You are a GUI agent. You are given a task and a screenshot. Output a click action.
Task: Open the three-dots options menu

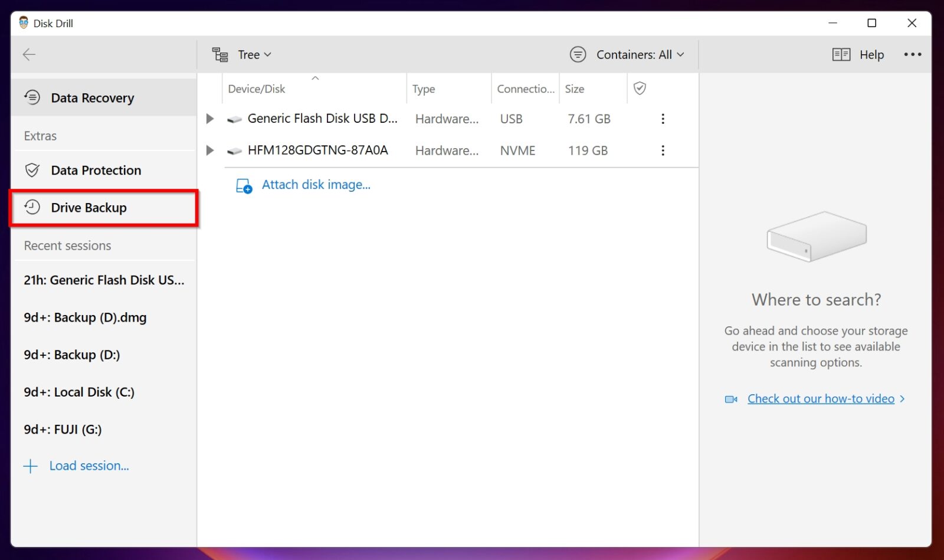click(x=912, y=54)
